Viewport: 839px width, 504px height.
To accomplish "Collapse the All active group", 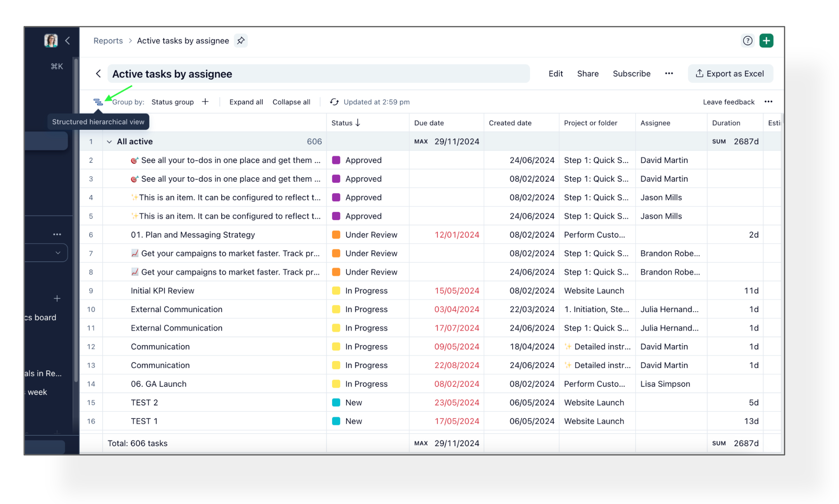I will click(x=109, y=142).
